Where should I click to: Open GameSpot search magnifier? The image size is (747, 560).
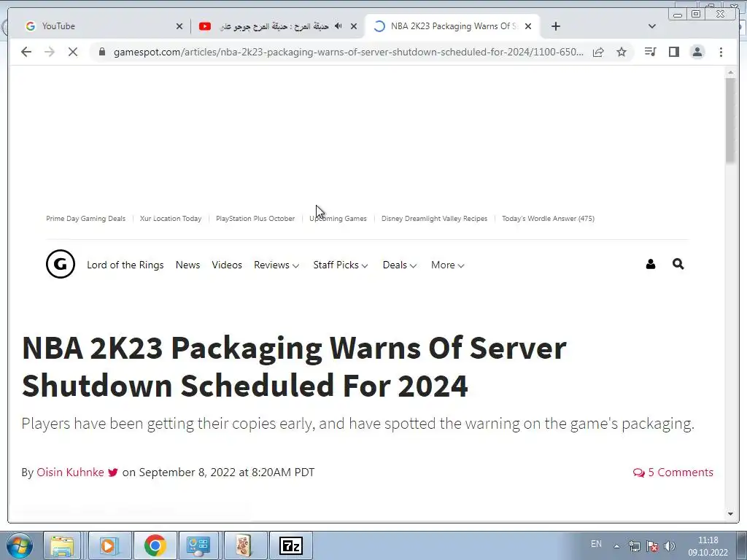click(x=678, y=264)
